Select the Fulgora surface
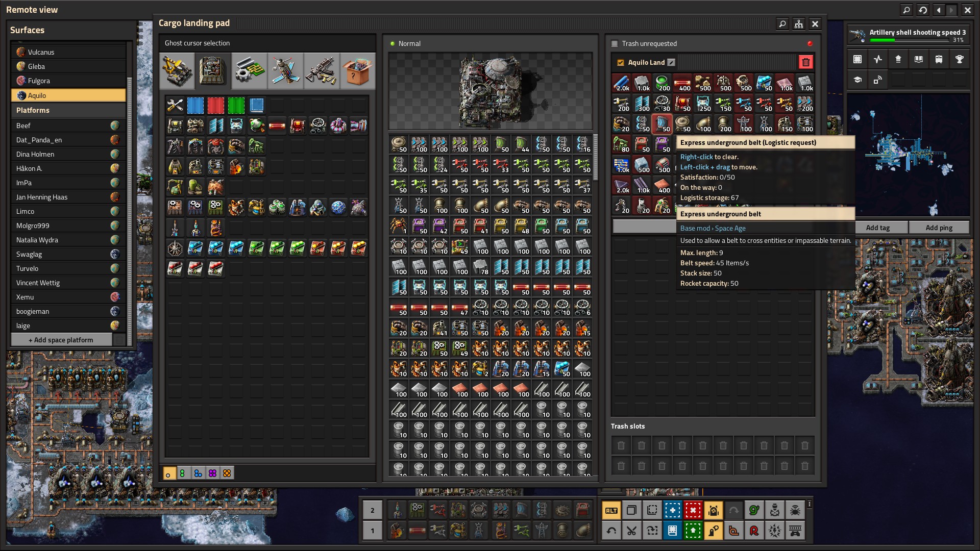980x551 pixels. (68, 81)
